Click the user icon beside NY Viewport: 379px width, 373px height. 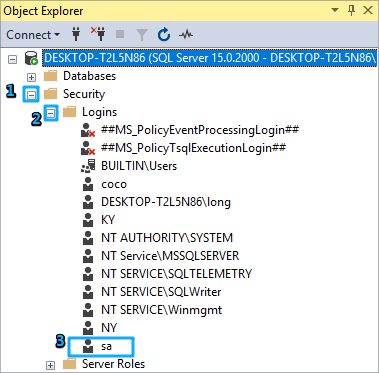88,328
